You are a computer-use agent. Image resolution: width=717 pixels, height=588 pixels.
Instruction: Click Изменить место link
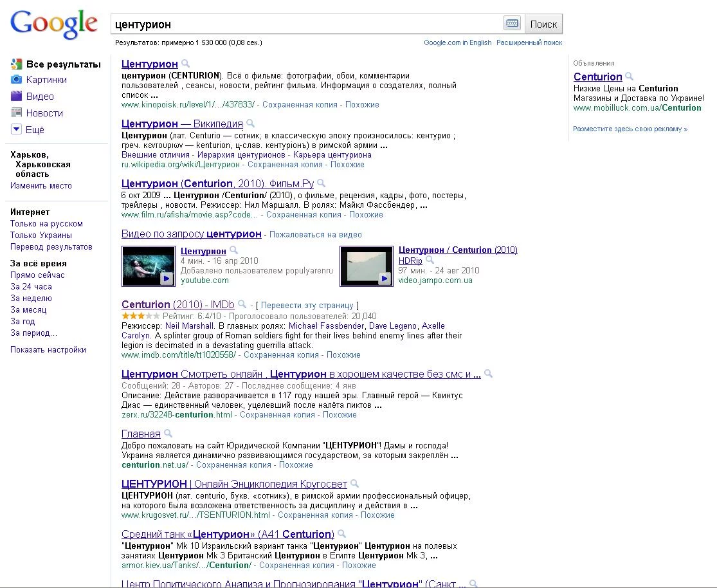(x=41, y=186)
